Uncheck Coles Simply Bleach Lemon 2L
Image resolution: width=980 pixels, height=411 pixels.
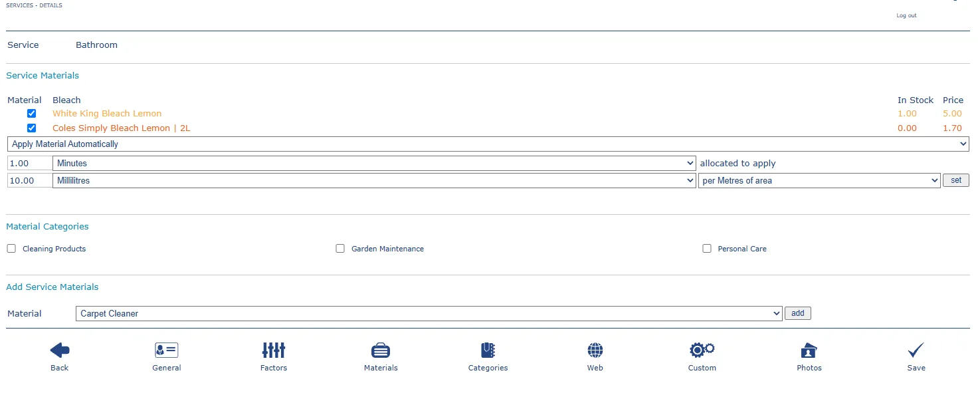coord(31,128)
